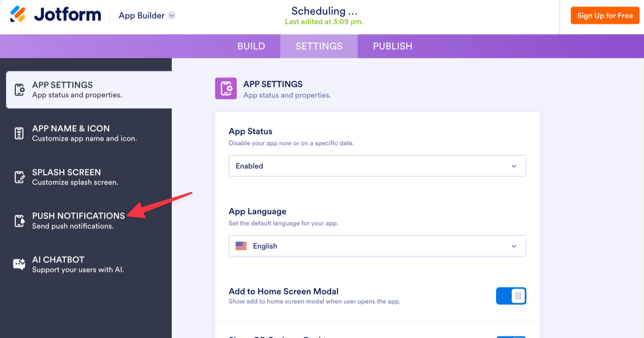Switch to the BUILD tab

tap(251, 46)
